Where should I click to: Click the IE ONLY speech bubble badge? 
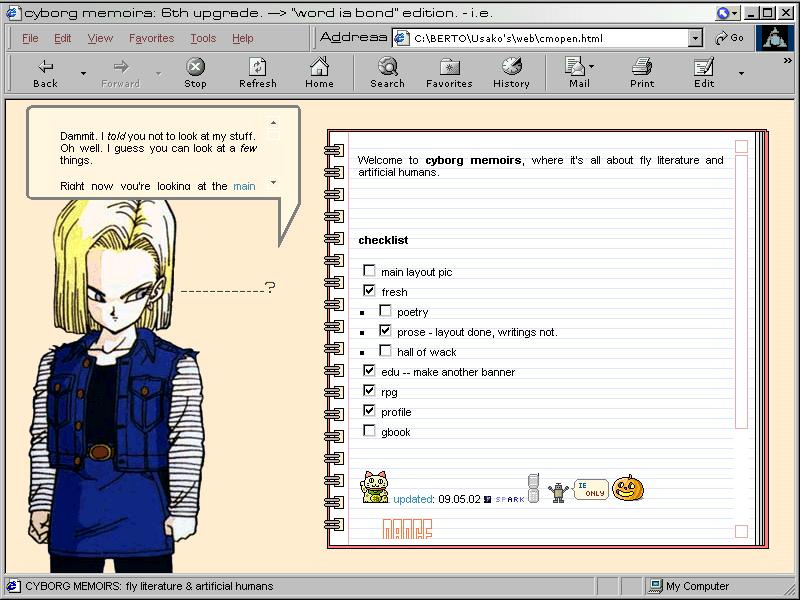coord(591,489)
